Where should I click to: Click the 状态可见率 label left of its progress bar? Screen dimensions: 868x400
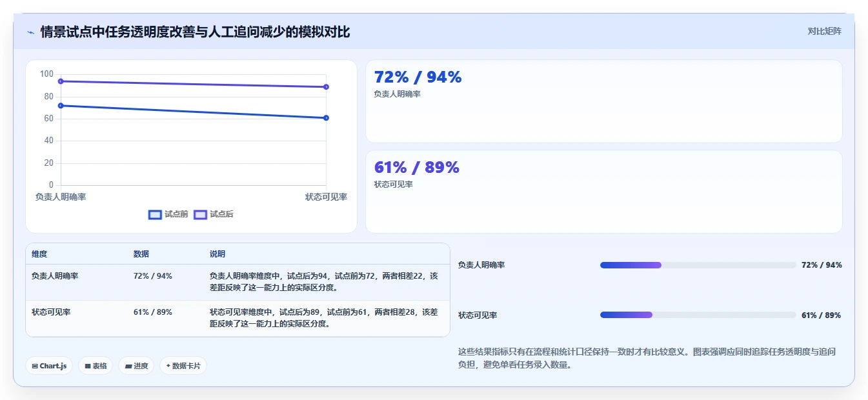[x=478, y=315]
